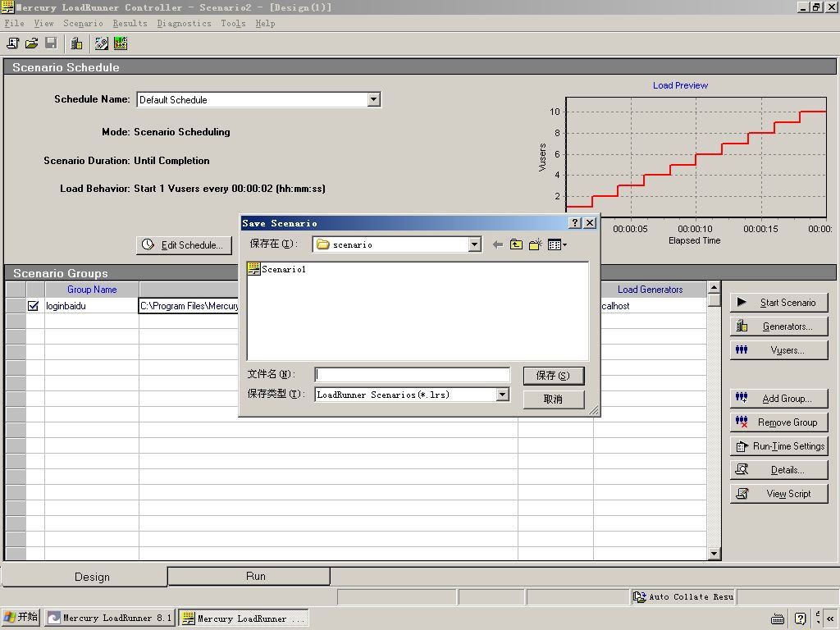Screen dimensions: 840x630
Task: Click the 文件名 file name input field
Action: click(412, 375)
